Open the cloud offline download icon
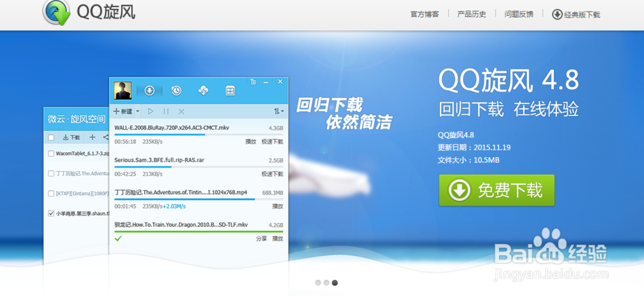The height and width of the screenshot is (296, 644). pos(204,90)
